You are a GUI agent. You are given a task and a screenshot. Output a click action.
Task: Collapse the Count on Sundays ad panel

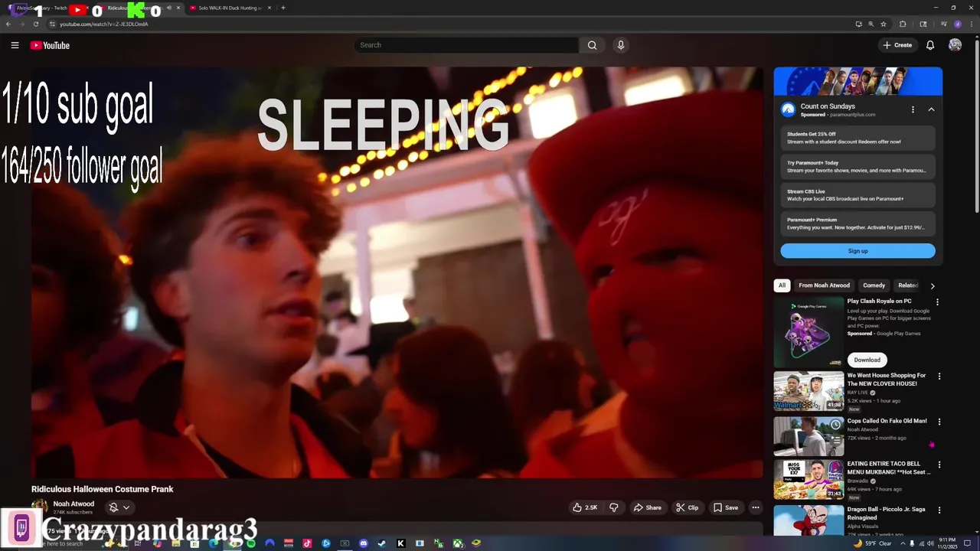coord(931,109)
